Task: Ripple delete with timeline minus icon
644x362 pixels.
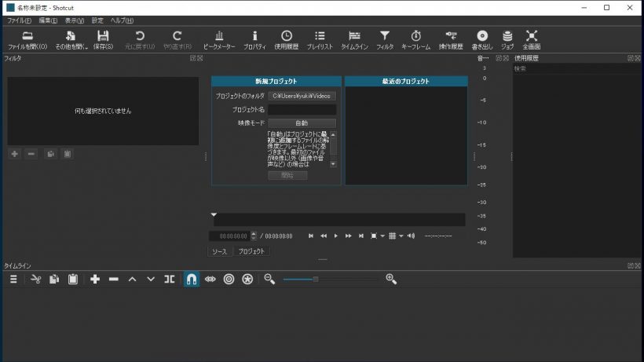Action: pos(114,279)
